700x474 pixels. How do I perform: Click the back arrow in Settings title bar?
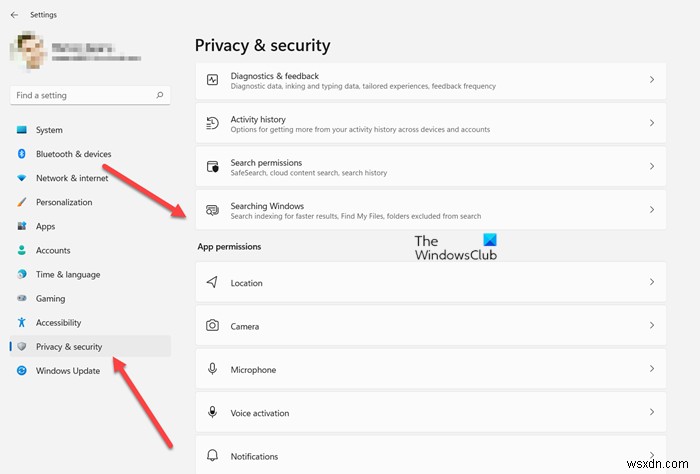coord(14,15)
